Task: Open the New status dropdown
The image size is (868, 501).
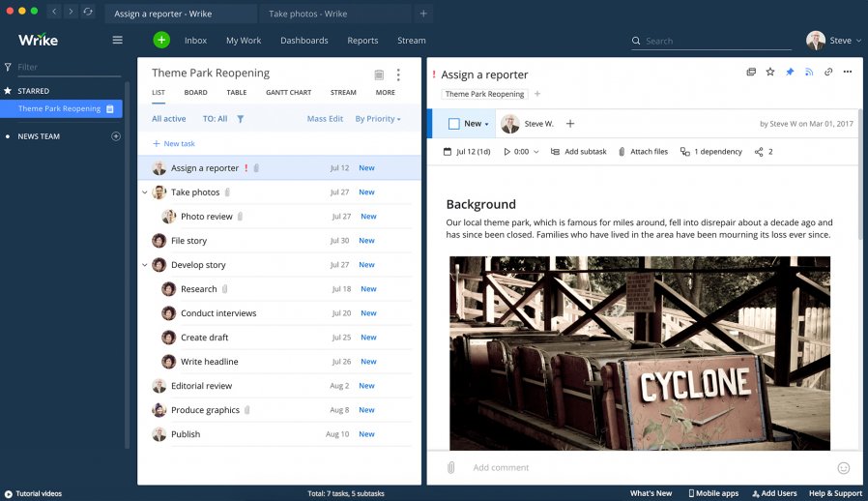Action: point(477,124)
